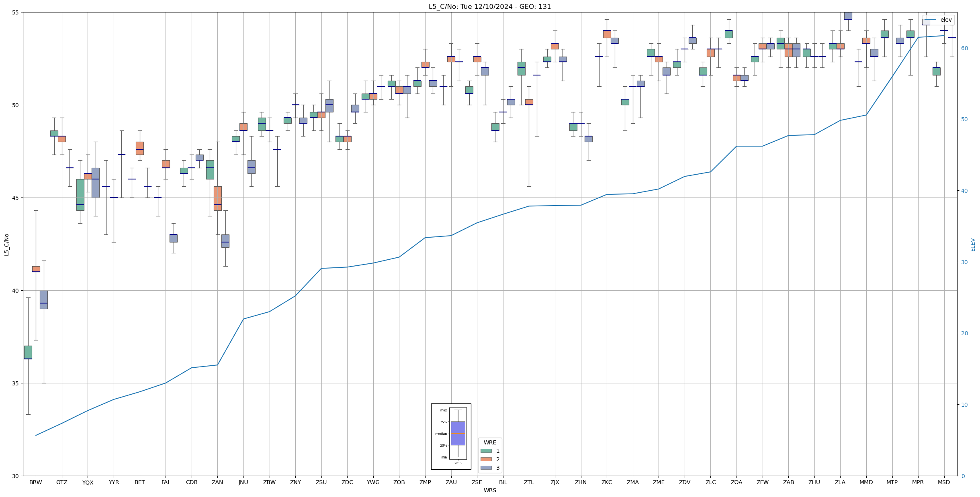980x497 pixels.
Task: Click the L5_C/No y-axis label
Action: 6,244
